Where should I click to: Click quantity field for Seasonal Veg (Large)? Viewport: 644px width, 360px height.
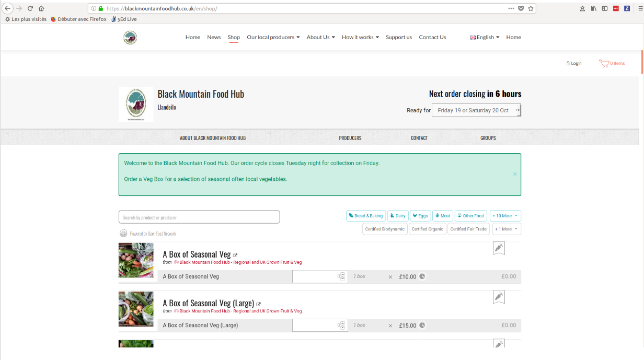coord(320,325)
